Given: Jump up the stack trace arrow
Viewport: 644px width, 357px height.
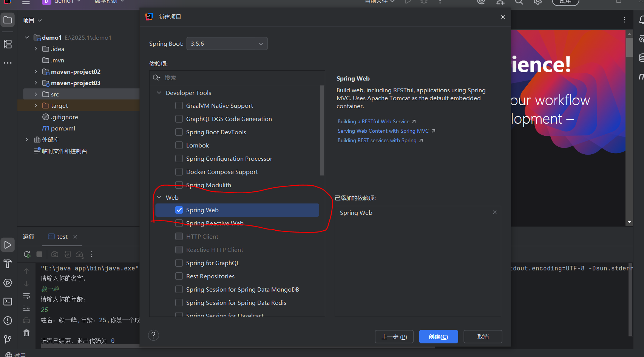Looking at the screenshot, I should [26, 271].
